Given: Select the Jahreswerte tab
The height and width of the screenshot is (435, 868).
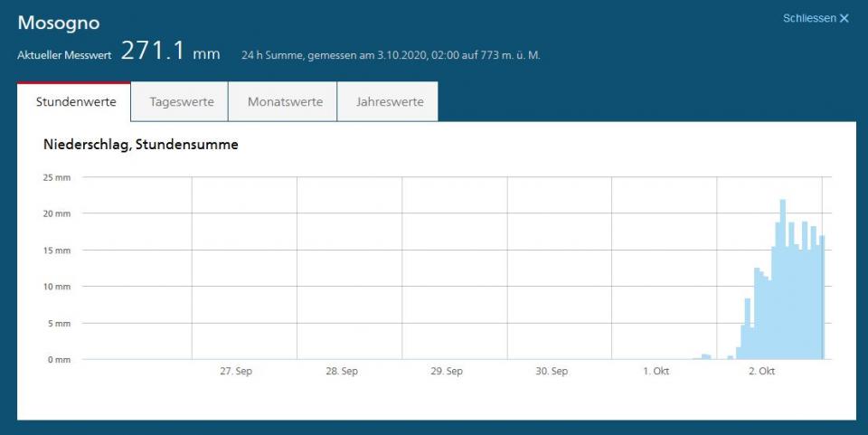Looking at the screenshot, I should tap(390, 102).
